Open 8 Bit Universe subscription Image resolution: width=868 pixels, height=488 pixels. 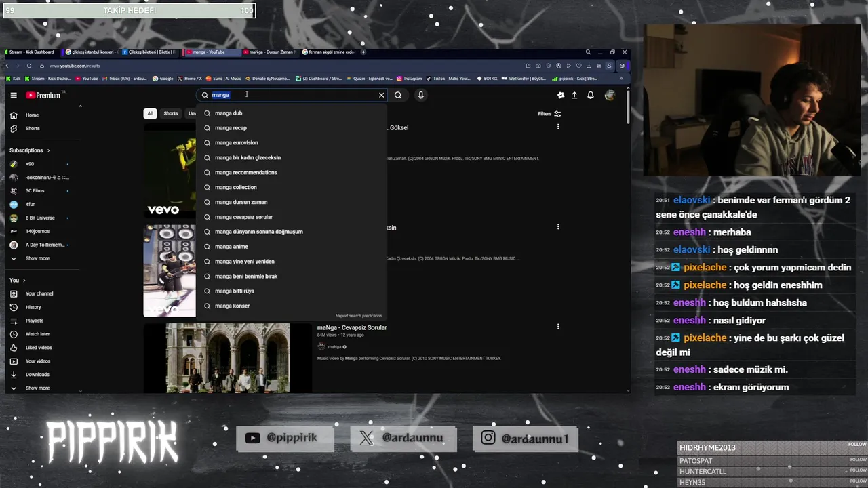coord(41,218)
